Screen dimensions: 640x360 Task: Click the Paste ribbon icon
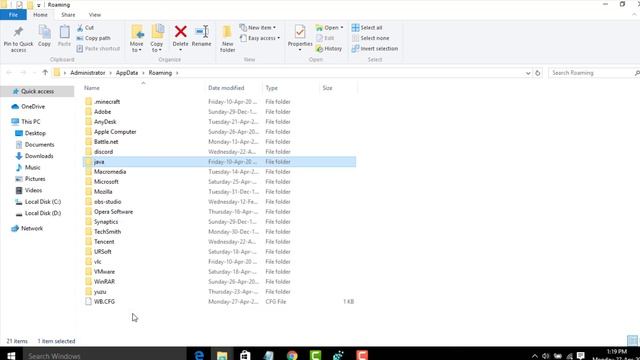point(64,36)
